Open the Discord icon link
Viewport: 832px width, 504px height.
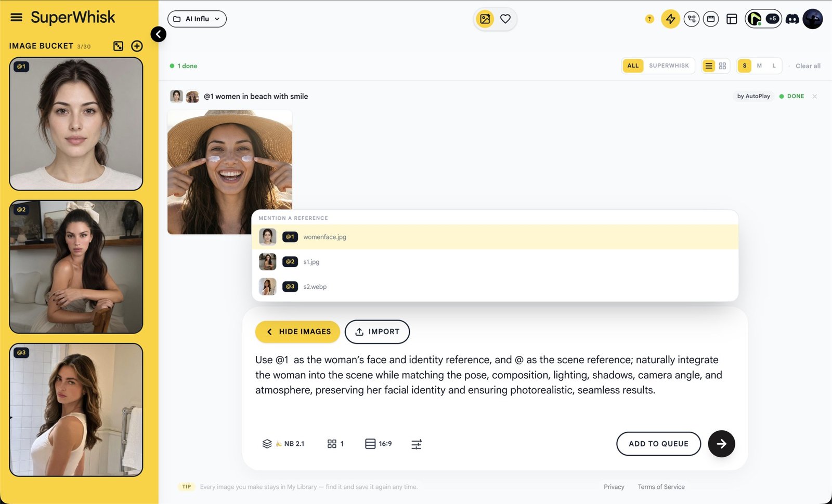pyautogui.click(x=792, y=19)
